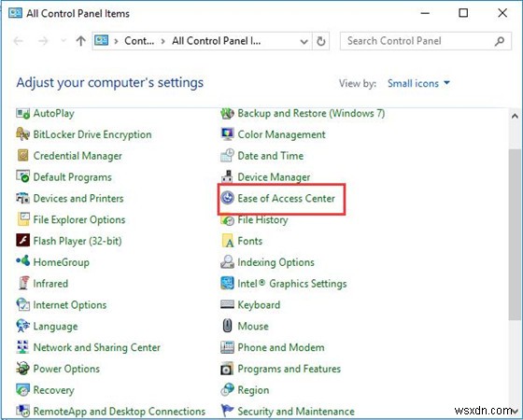523x420 pixels.
Task: Click the Control Panel icon in the address bar
Action: (x=102, y=41)
